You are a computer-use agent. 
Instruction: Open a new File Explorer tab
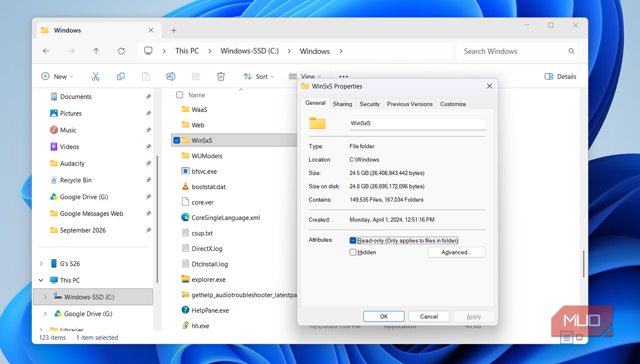tap(173, 30)
